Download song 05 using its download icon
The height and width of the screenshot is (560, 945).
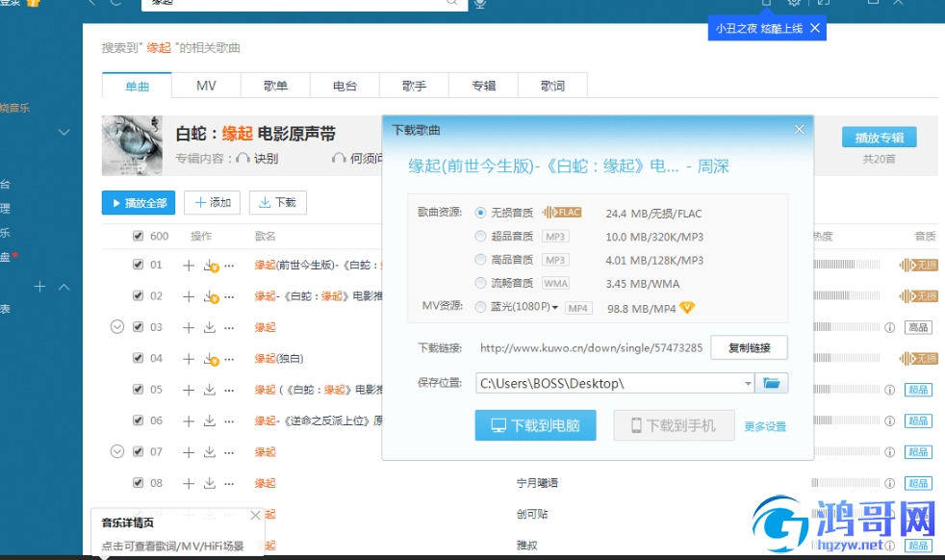tap(209, 390)
